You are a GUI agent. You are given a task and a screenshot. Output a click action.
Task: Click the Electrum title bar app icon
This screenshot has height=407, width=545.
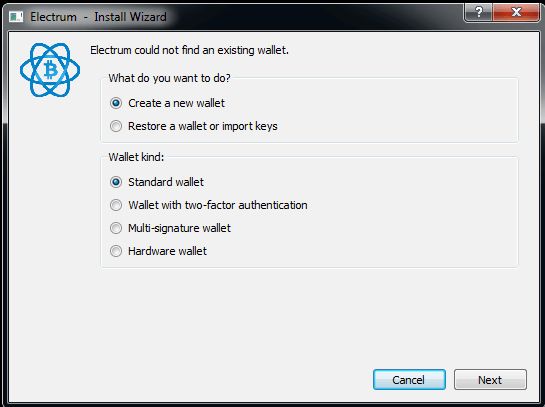pos(16,16)
